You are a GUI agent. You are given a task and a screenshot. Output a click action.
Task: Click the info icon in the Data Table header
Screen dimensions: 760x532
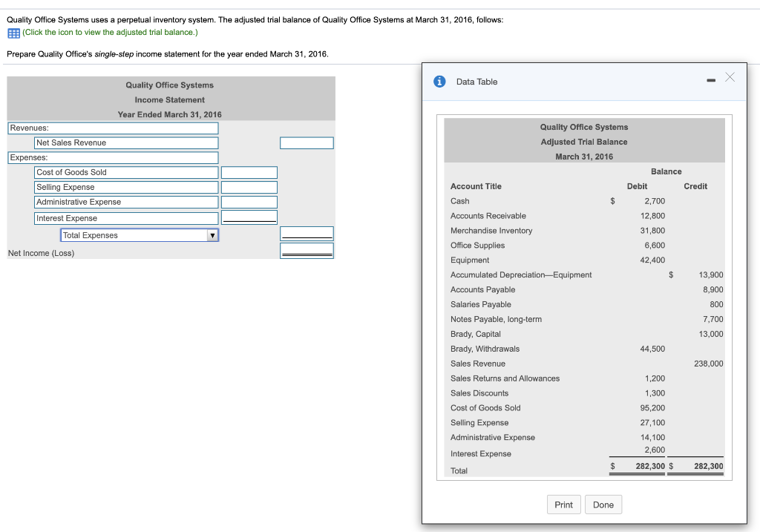[x=440, y=82]
